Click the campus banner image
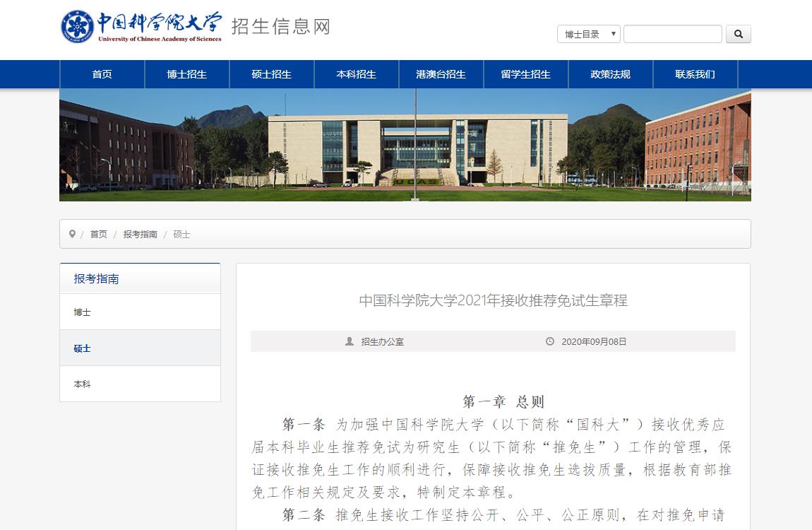The image size is (812, 530). pos(405,145)
